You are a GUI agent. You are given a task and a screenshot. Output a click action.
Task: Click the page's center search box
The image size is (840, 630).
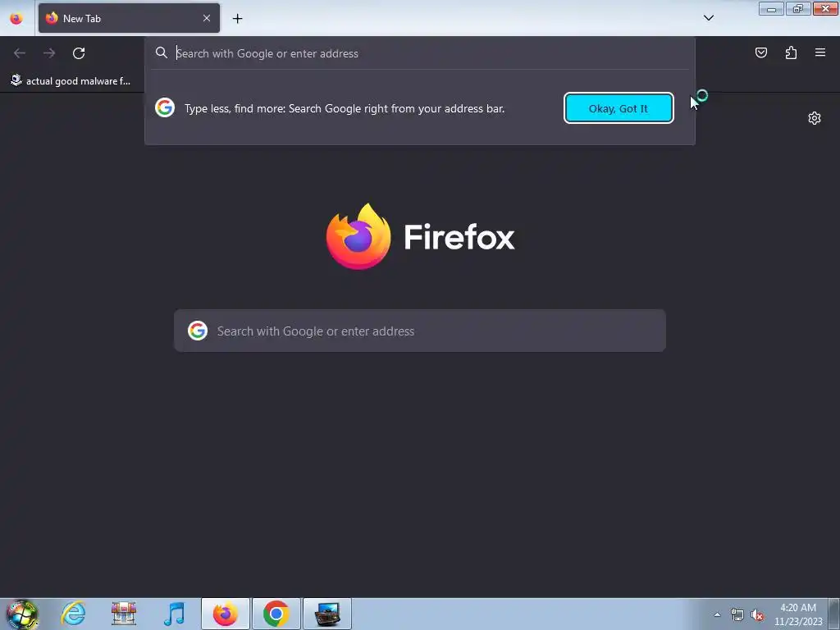[420, 331]
